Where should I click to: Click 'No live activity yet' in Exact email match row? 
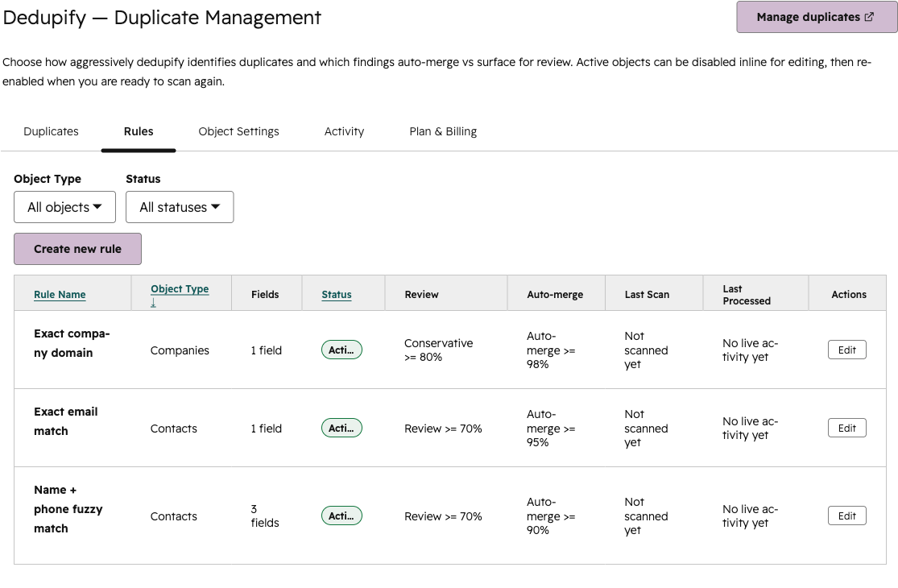click(x=751, y=429)
